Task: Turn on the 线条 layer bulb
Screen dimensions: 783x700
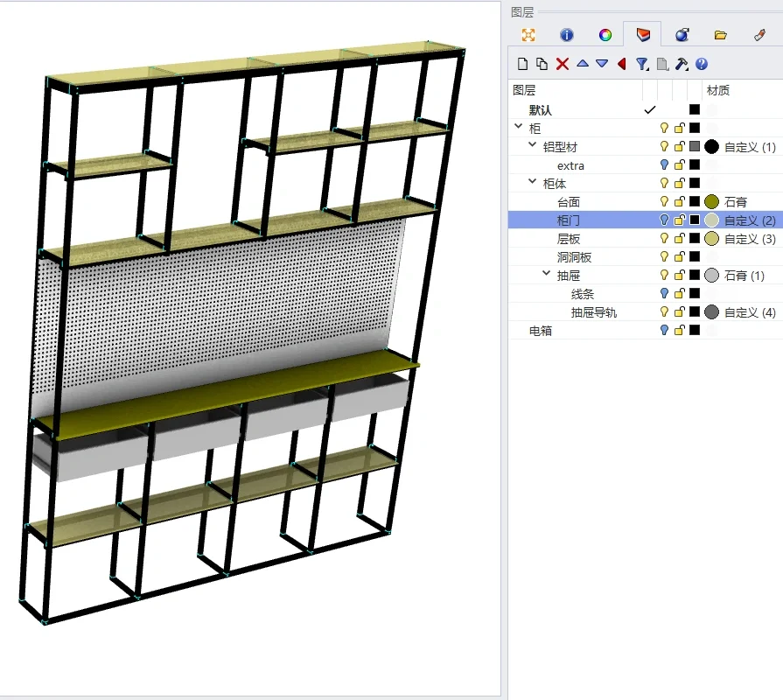Action: (664, 294)
